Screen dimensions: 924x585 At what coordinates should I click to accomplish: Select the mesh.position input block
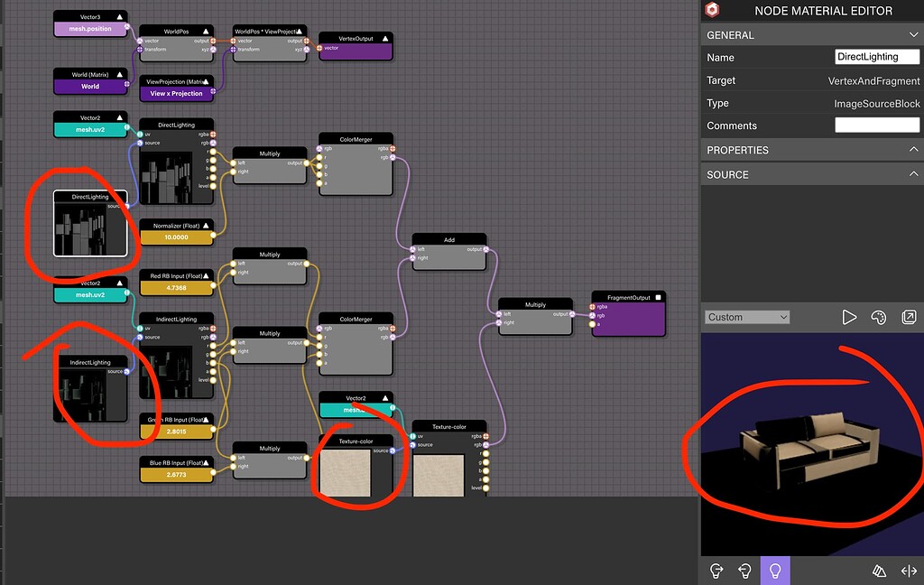coord(90,29)
